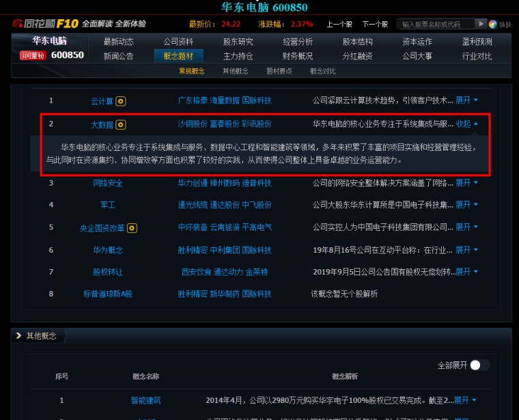Click the play icon next to 云计算
Viewport: 519px width, 420px height.
pyautogui.click(x=121, y=101)
